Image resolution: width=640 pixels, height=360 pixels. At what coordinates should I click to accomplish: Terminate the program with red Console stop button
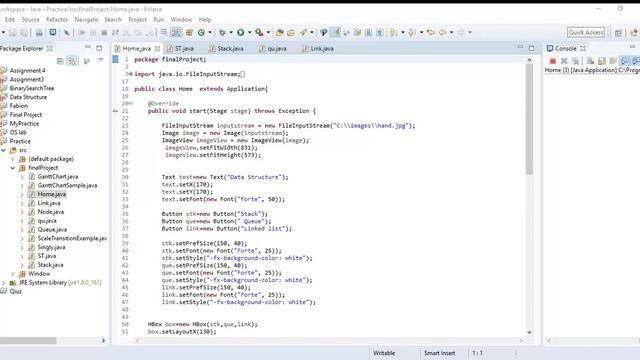point(553,61)
